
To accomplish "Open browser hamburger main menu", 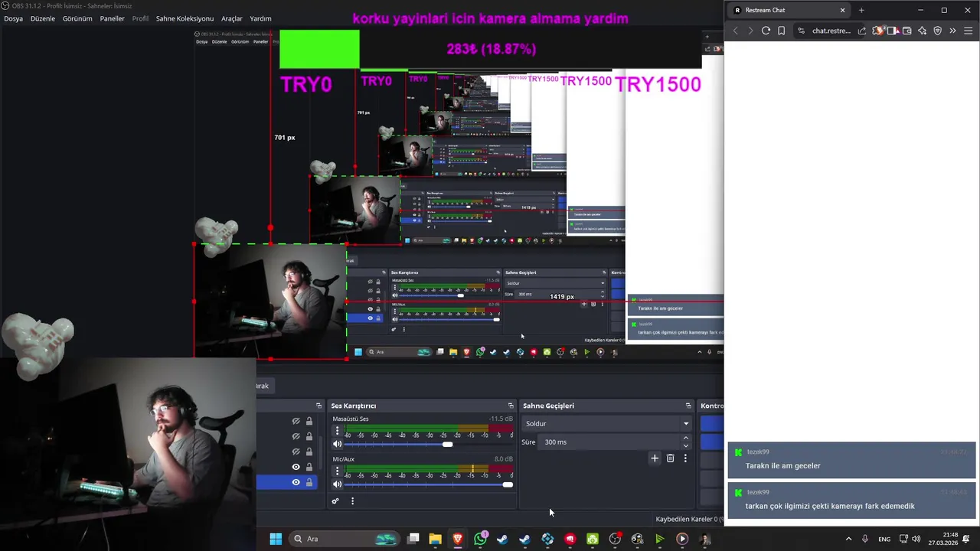I will pyautogui.click(x=969, y=31).
